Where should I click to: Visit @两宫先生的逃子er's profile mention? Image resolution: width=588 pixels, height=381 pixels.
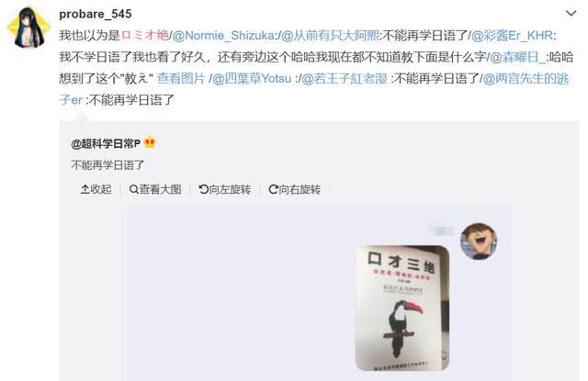(314, 89)
